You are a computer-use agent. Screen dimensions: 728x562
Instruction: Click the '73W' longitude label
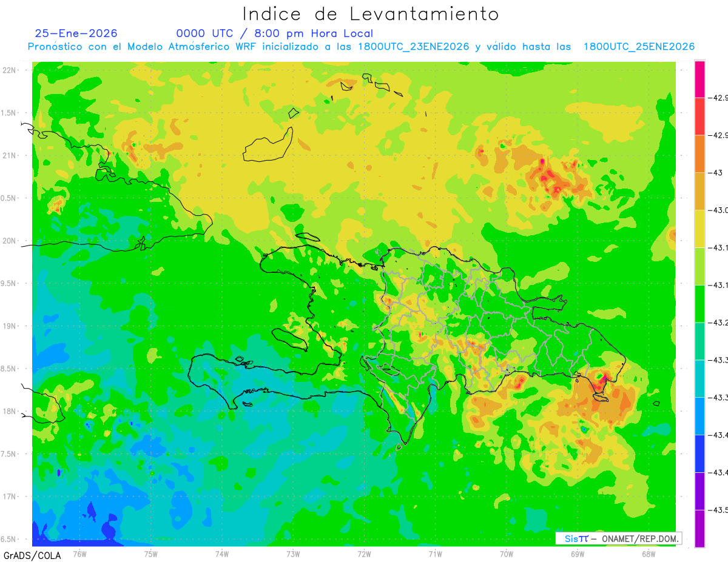[293, 554]
